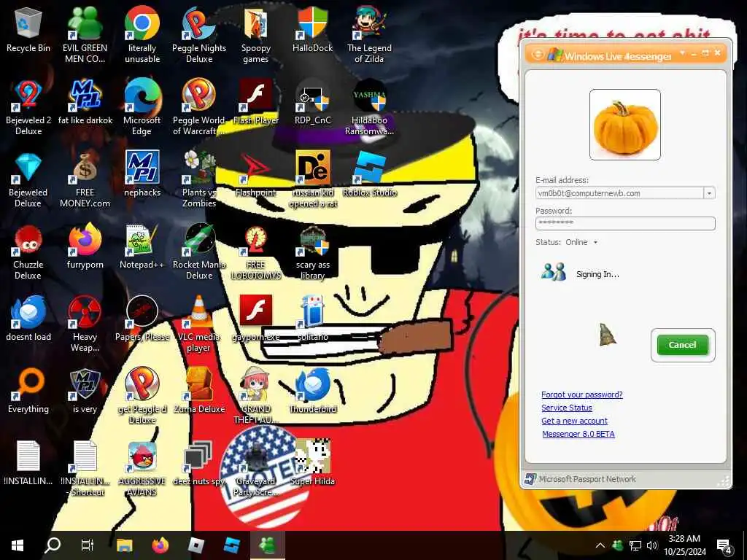Click the FREE MONEY.com icon
Image resolution: width=747 pixels, height=560 pixels.
(x=85, y=180)
